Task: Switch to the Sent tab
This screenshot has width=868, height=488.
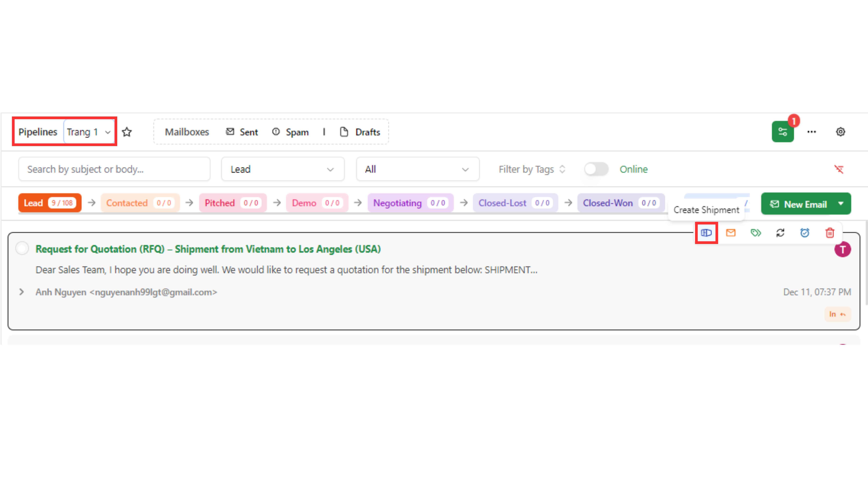Action: [x=242, y=132]
